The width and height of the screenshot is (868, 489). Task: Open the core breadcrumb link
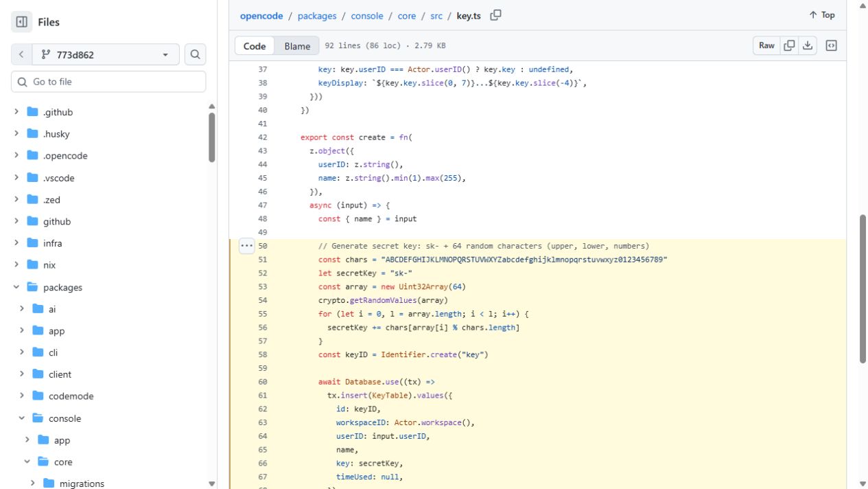tap(407, 16)
